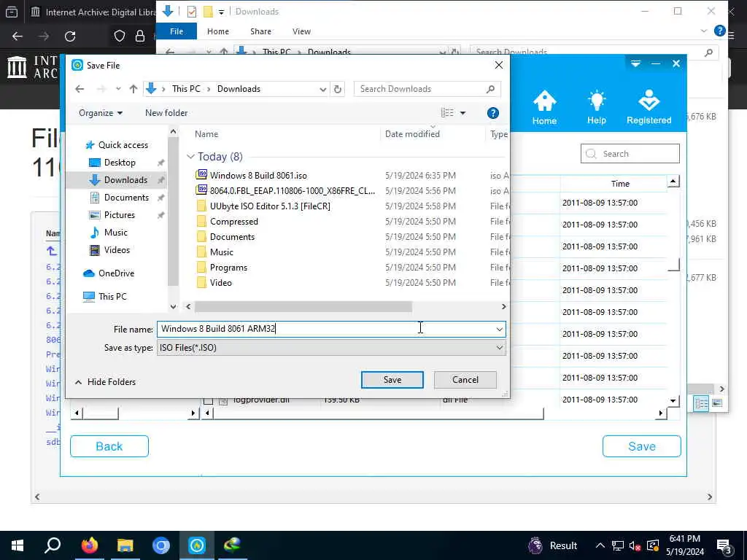Viewport: 747px width, 560px height.
Task: Click Up one level arrow in dialog
Action: (133, 89)
